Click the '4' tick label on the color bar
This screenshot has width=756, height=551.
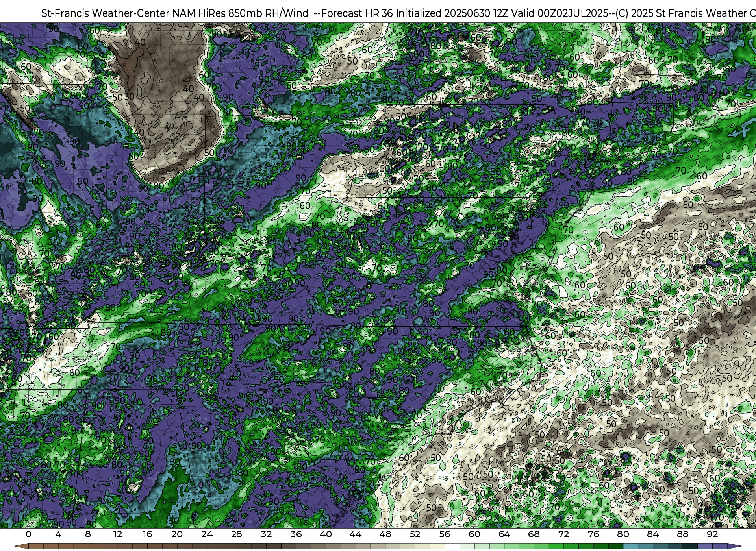pyautogui.click(x=58, y=534)
